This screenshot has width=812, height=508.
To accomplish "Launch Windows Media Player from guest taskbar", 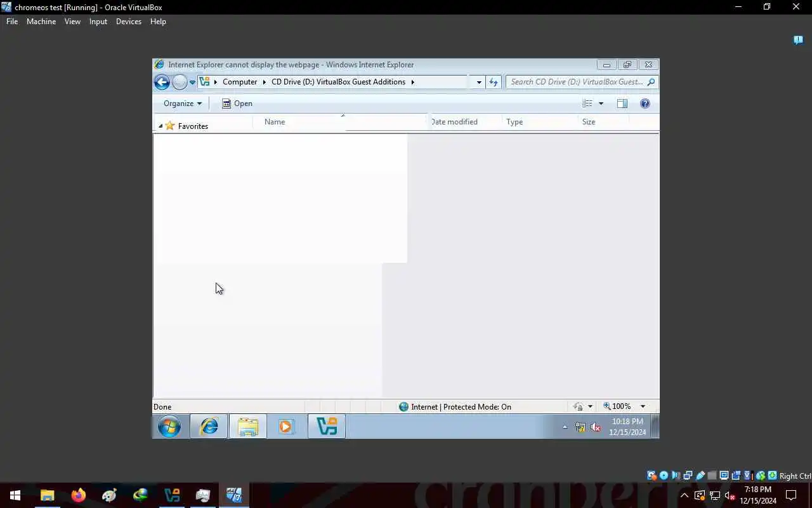I will point(285,427).
